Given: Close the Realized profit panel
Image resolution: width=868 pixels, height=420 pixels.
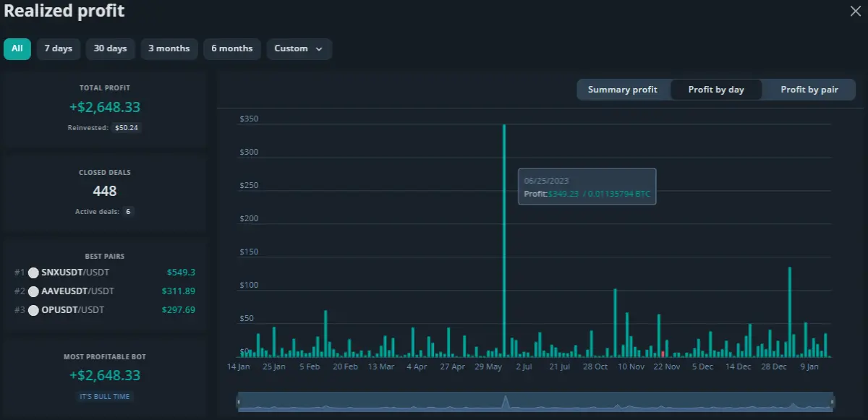Looking at the screenshot, I should click(x=855, y=10).
